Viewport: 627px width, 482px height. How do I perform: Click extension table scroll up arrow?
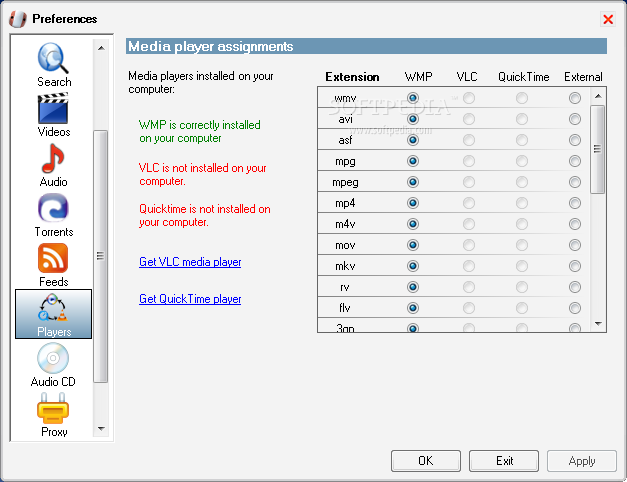[x=598, y=96]
